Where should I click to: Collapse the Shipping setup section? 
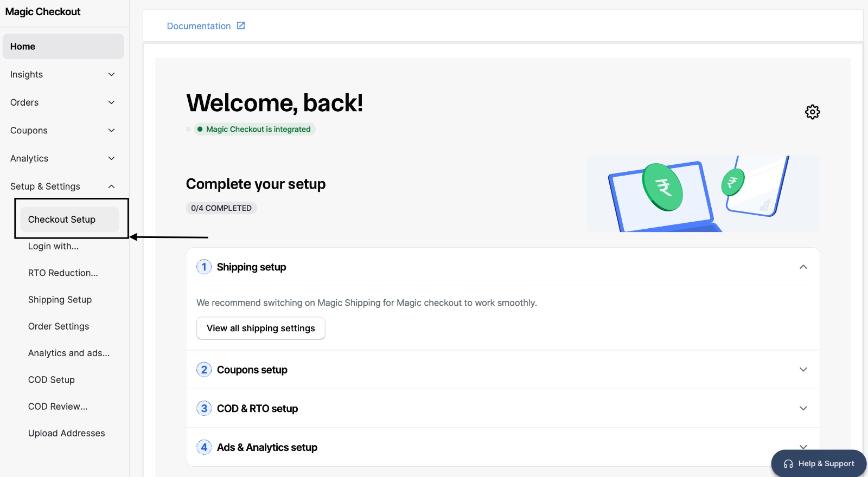pos(803,267)
